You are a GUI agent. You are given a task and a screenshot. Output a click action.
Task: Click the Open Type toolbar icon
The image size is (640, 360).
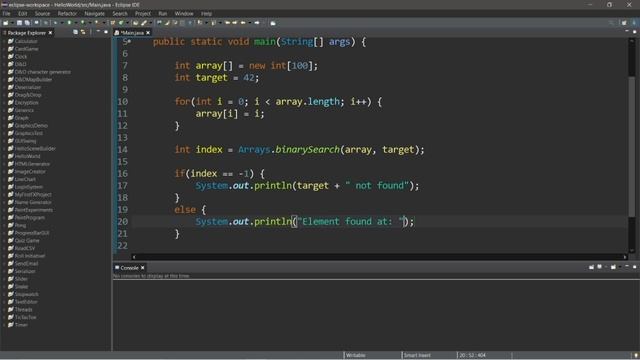click(135, 23)
